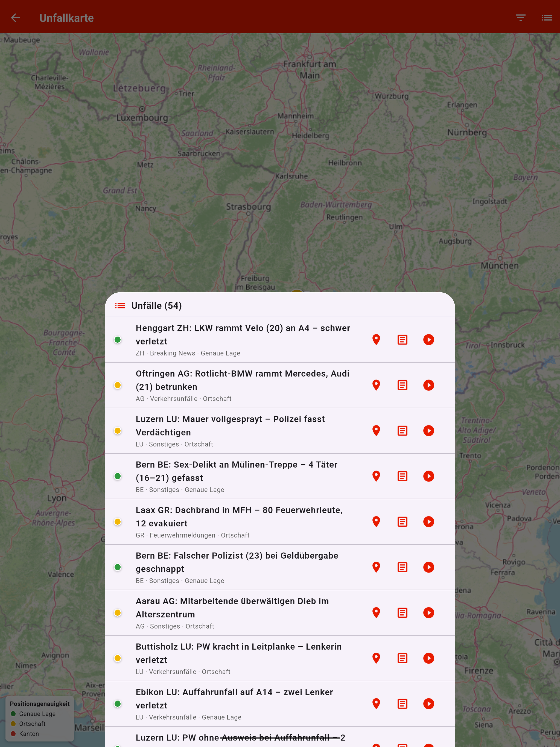Open article for Laax GR Dachbrand
This screenshot has height=747, width=560.
tap(402, 522)
